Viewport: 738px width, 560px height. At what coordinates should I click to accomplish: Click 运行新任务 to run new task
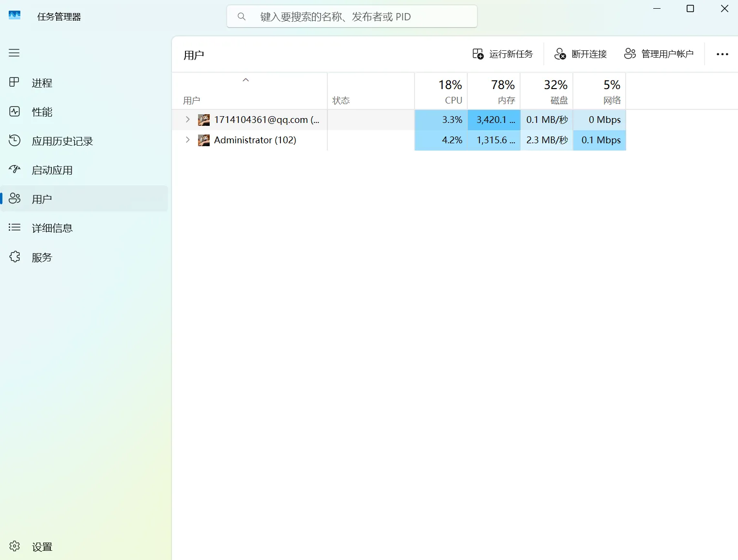coord(502,54)
